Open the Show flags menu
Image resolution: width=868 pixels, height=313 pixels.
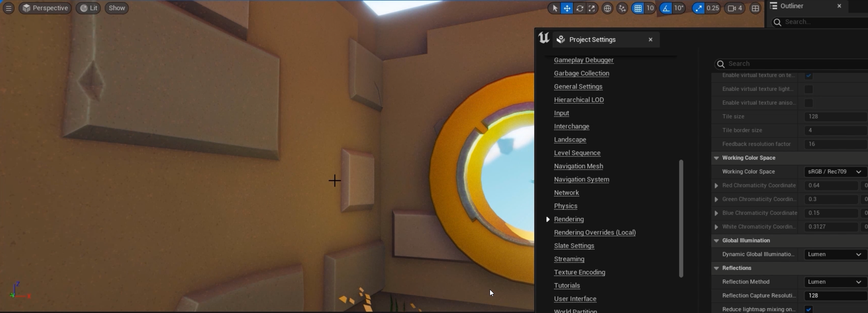[117, 8]
